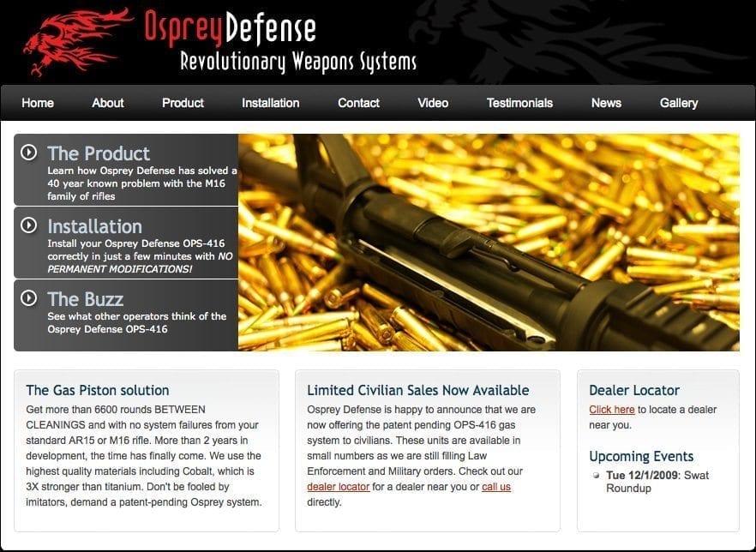Click 'Get more than 6600 rounds BETWEEN' text
The width and height of the screenshot is (756, 552).
[116, 410]
